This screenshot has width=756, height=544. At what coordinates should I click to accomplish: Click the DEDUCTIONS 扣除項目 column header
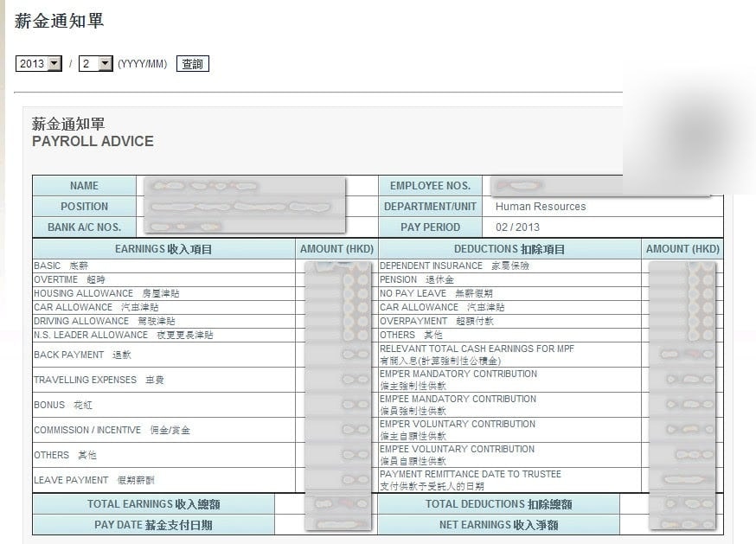point(509,249)
